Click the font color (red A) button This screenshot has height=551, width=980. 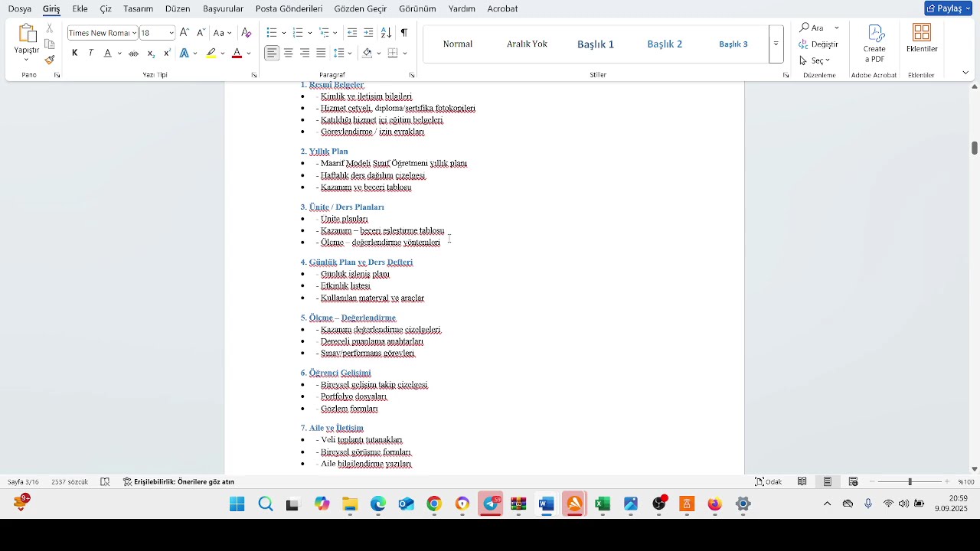coord(237,53)
